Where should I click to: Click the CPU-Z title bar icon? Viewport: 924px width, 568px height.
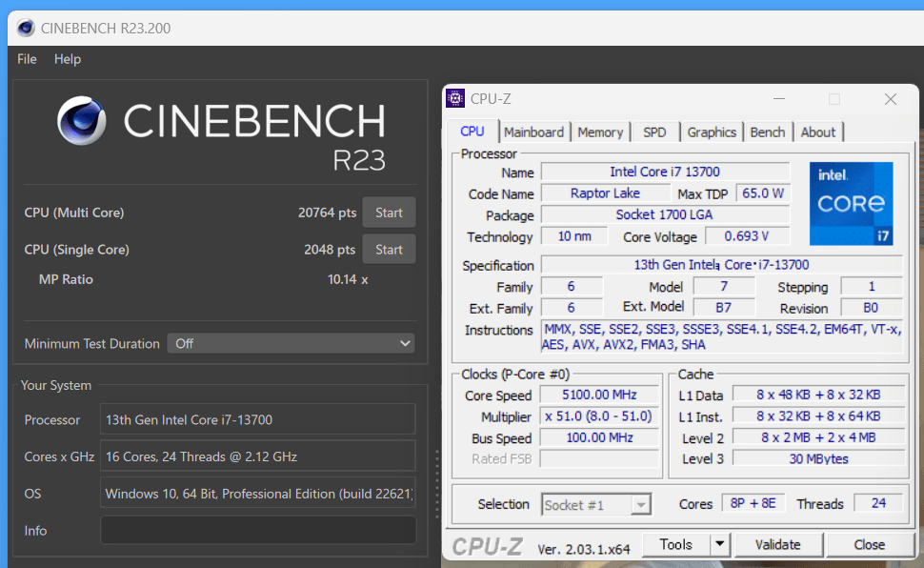[x=455, y=98]
